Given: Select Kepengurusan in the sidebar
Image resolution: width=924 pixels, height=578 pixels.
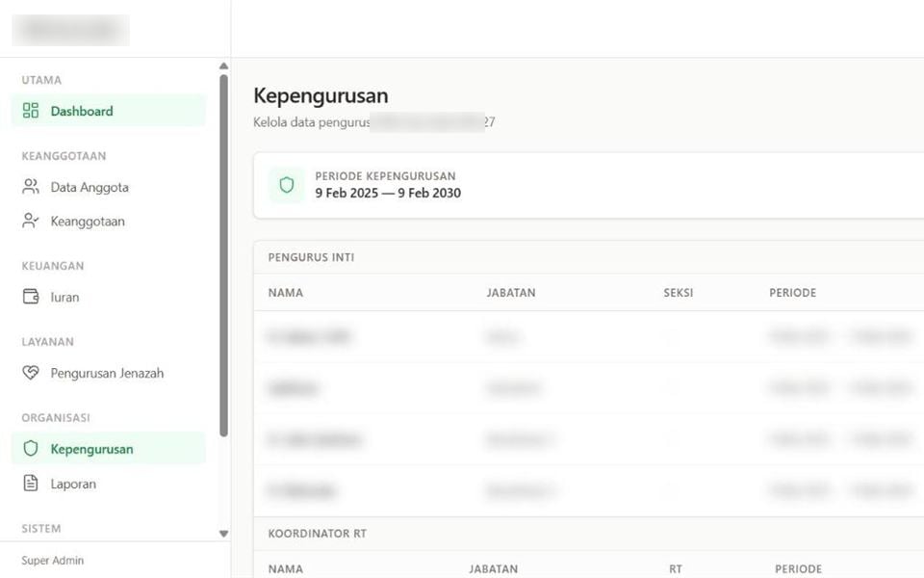Looking at the screenshot, I should tap(109, 448).
